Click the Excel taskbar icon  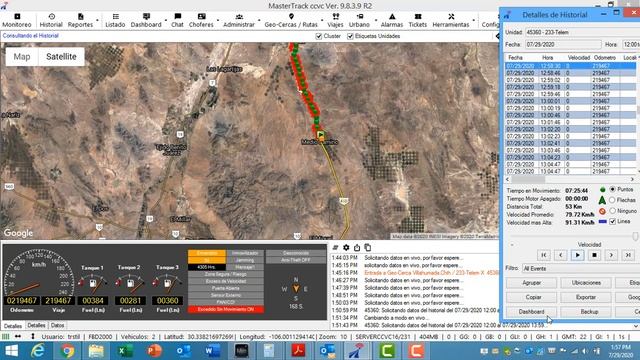(125, 351)
